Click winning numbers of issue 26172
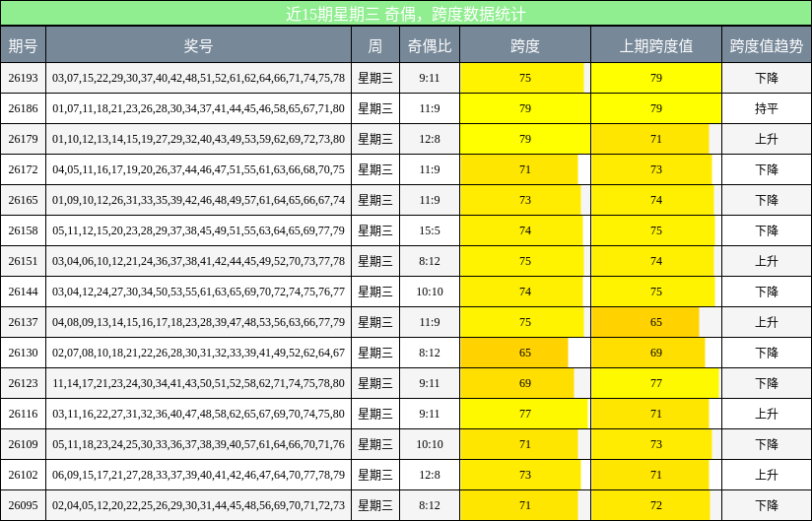This screenshot has width=812, height=521. (198, 169)
